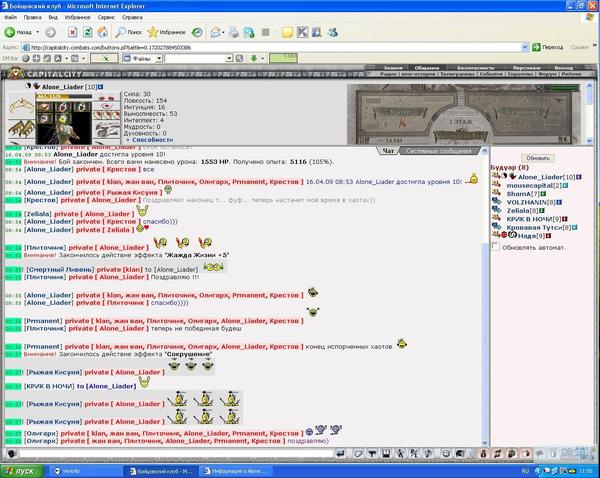Image resolution: width=600 pixels, height=478 pixels.
Task: Switch to the Чат tab
Action: point(388,151)
